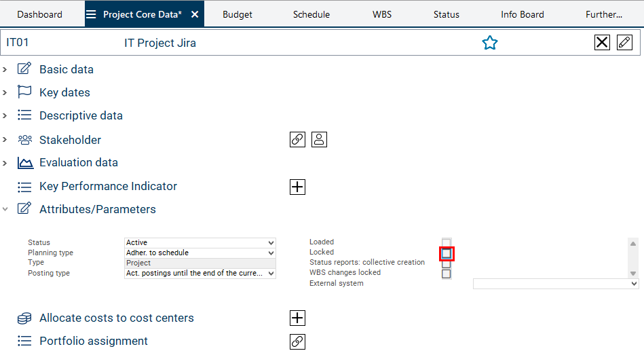This screenshot has width=644, height=353.
Task: Switch to the Budget tab
Action: click(238, 14)
